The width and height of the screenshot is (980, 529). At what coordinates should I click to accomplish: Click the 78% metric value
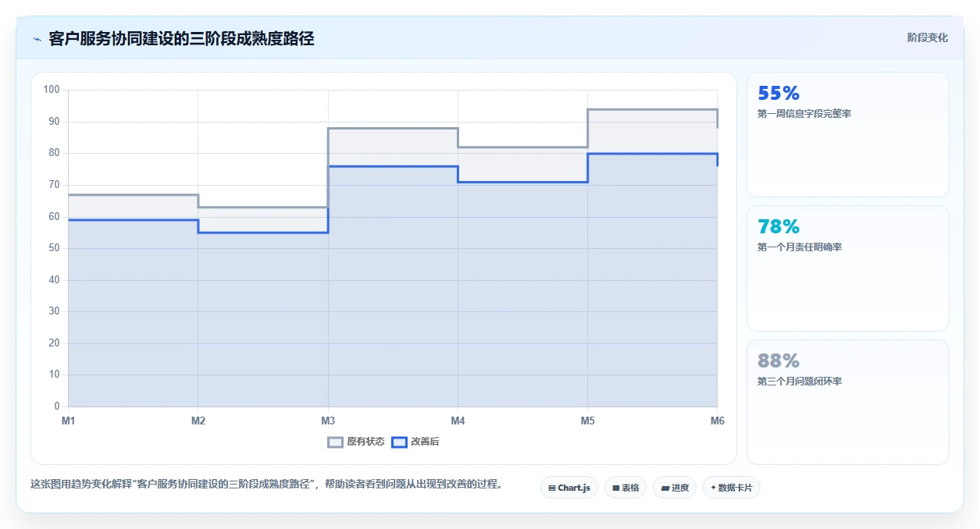tap(779, 227)
